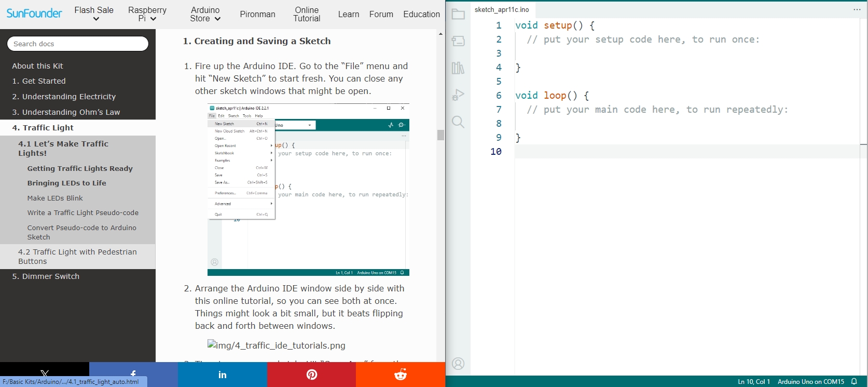Open the Library Manager icon in Arduino sidebar
Screen dimensions: 868x387
coord(458,68)
